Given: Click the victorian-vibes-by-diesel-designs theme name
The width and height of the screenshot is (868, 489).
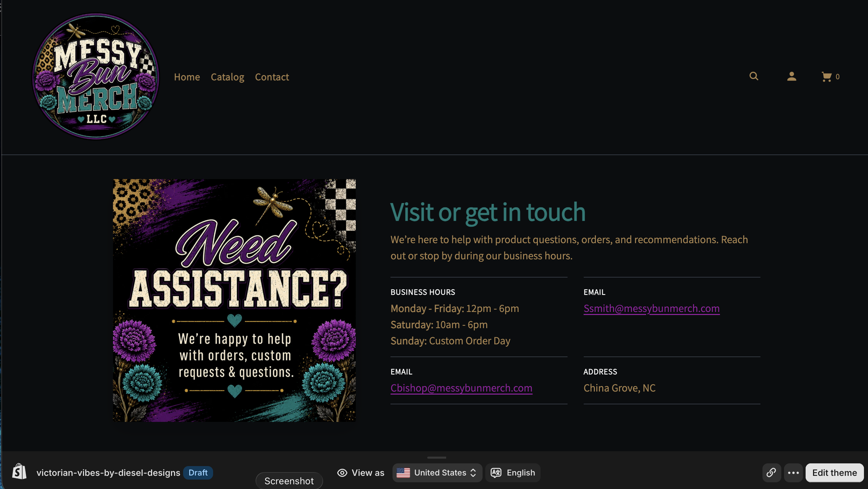Looking at the screenshot, I should pos(108,473).
